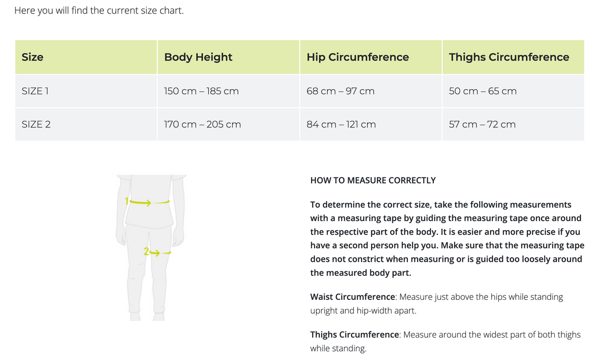Click the 84 cm – 121 cm hip cell
This screenshot has width=609, height=364.
[341, 124]
